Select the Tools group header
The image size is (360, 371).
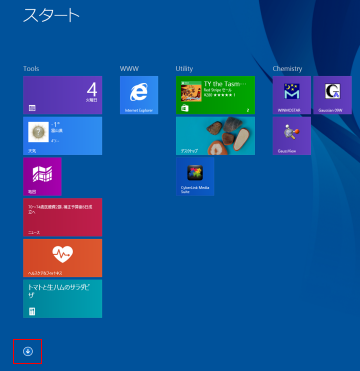31,69
